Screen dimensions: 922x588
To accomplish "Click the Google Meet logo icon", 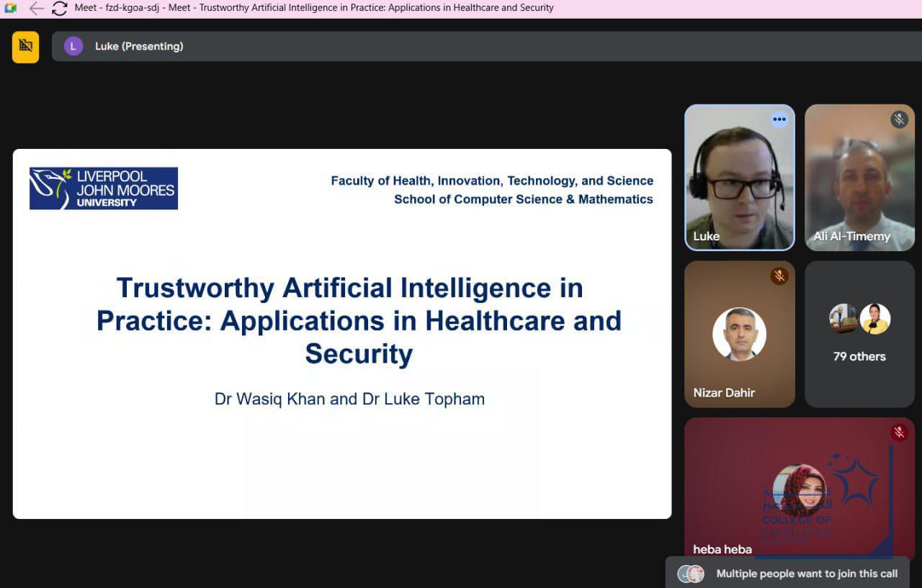I will (x=10, y=8).
